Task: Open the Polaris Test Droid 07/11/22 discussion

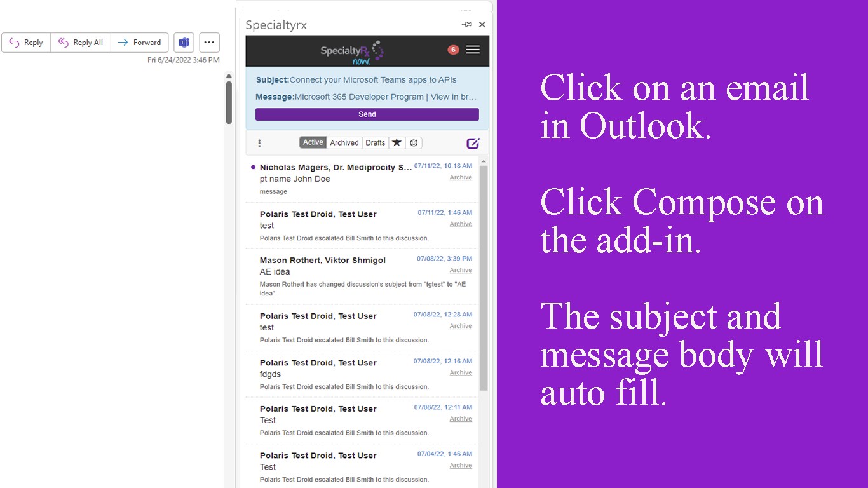Action: (362, 226)
